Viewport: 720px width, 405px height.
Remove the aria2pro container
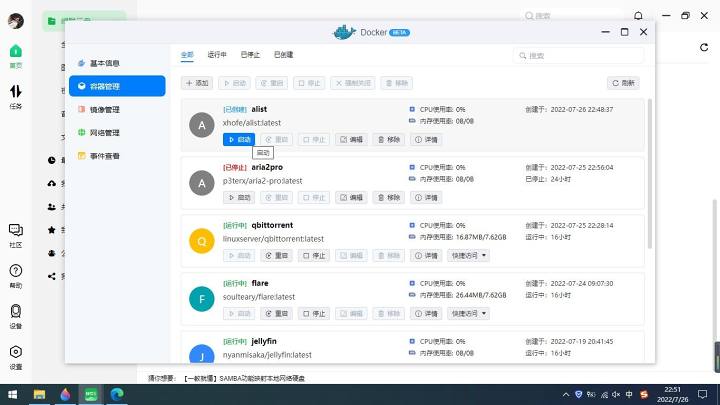(388, 197)
